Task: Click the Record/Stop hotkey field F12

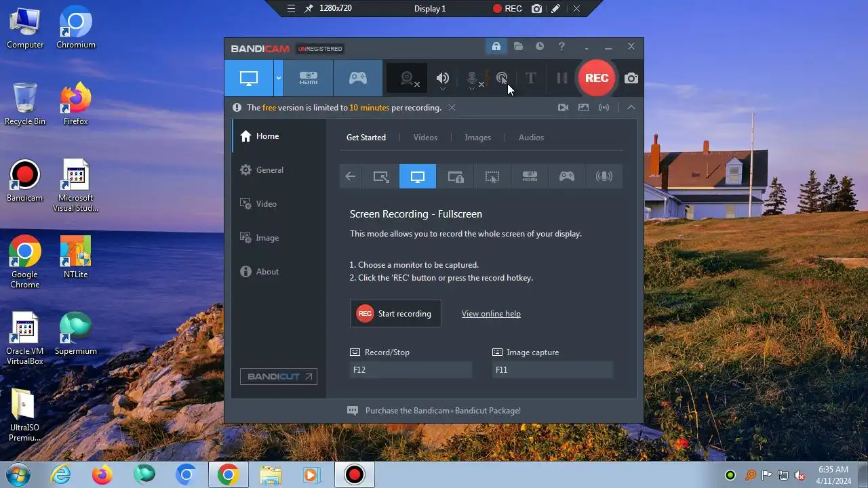Action: [411, 370]
